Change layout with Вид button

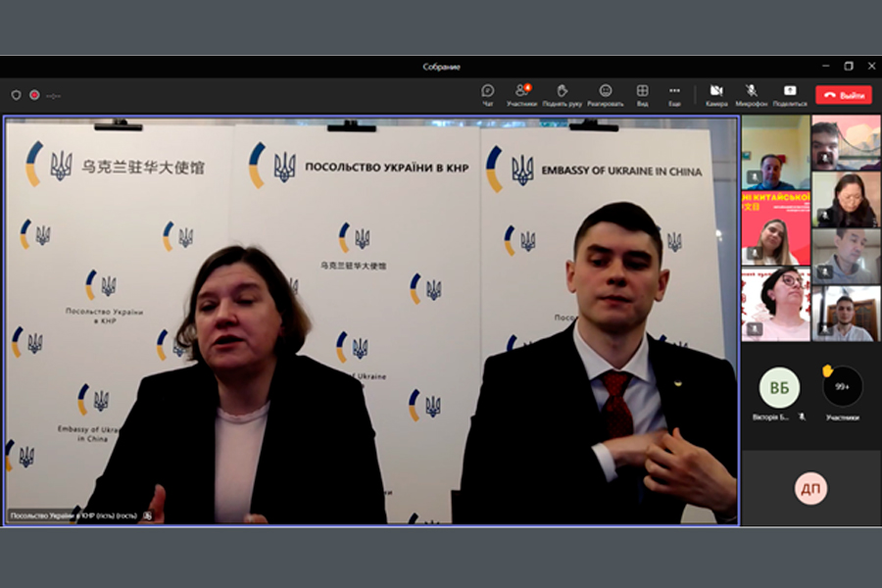point(642,95)
